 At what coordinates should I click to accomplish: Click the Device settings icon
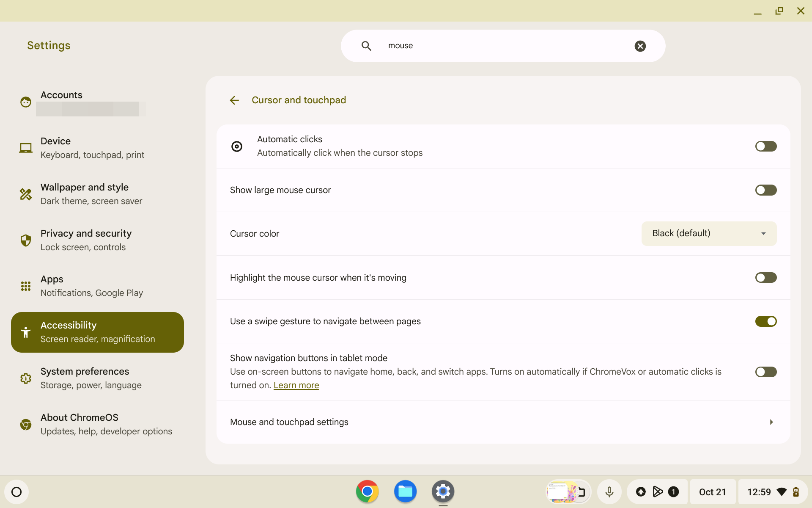tap(26, 147)
